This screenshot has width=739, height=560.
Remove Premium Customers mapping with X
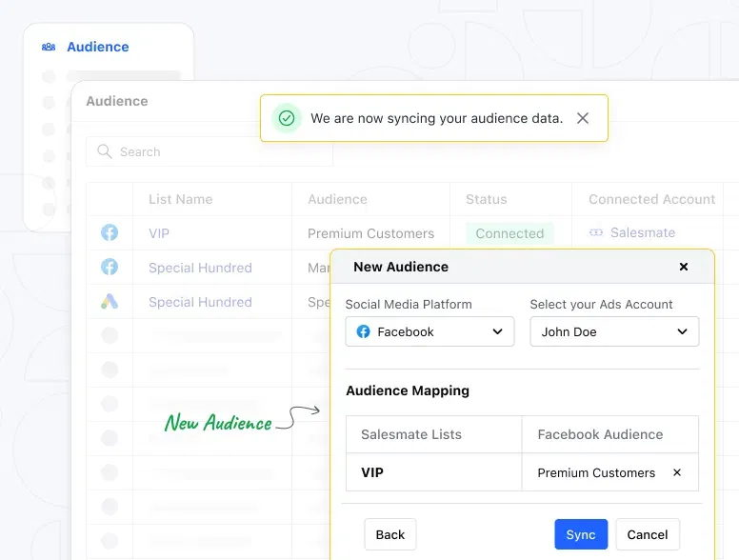[x=677, y=472]
